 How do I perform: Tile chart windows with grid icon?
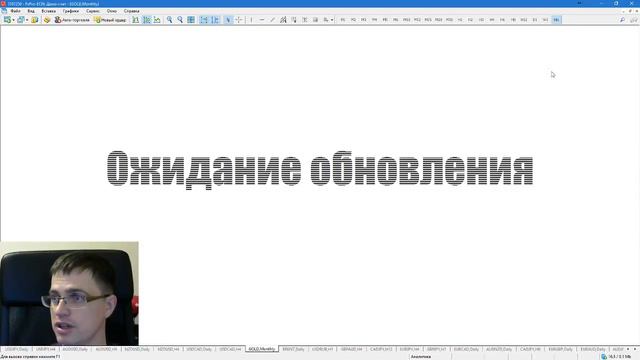(191, 20)
